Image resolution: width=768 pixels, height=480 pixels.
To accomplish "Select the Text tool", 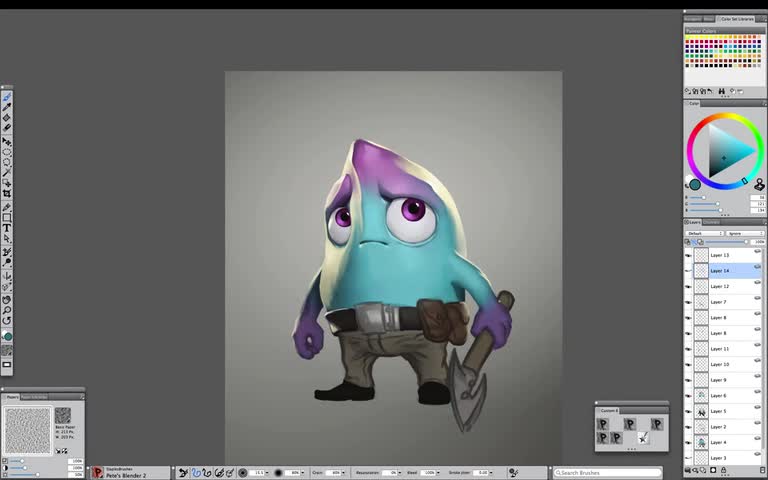I will click(7, 228).
